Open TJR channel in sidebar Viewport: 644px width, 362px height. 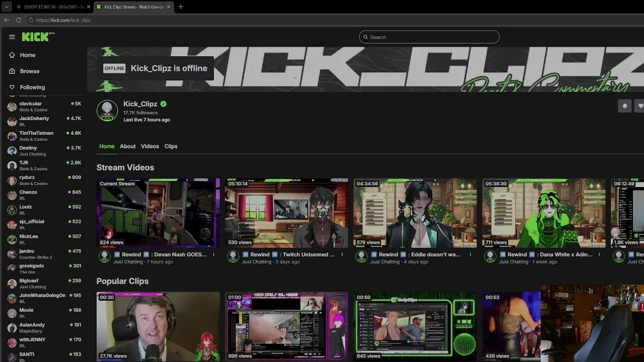click(44, 165)
